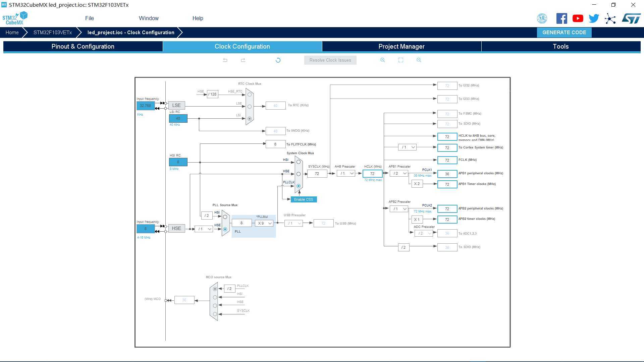Click the zoom in magnifier icon
The width and height of the screenshot is (644, 362).
(x=383, y=60)
